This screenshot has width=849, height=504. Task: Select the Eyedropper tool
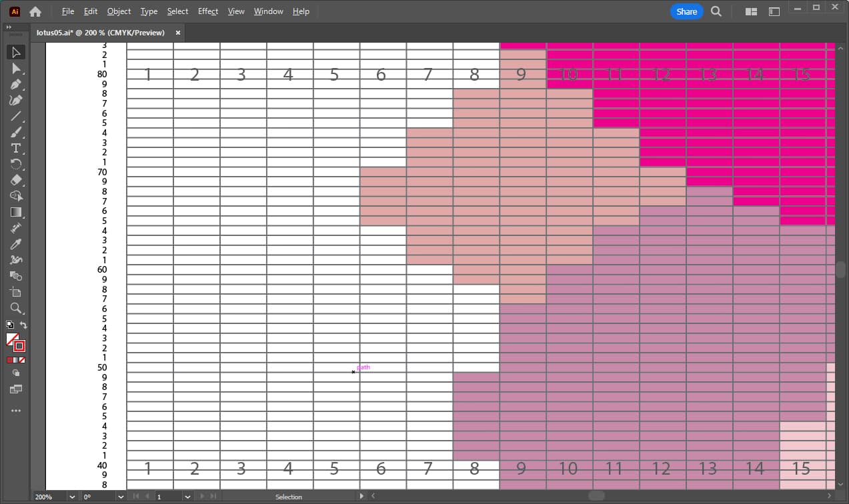[16, 244]
